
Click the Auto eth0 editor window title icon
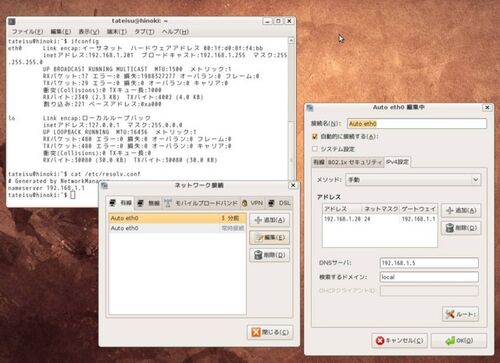coord(310,107)
